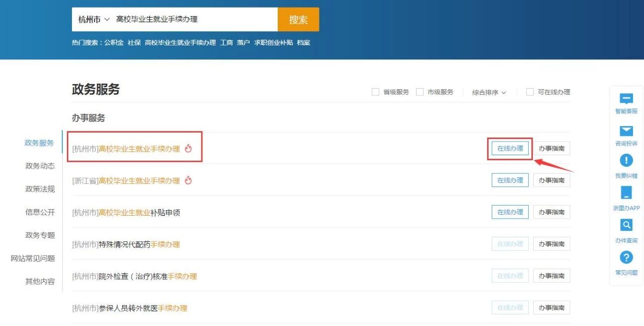Enable the 省级服务 checkbox
The height and width of the screenshot is (326, 644).
375,92
